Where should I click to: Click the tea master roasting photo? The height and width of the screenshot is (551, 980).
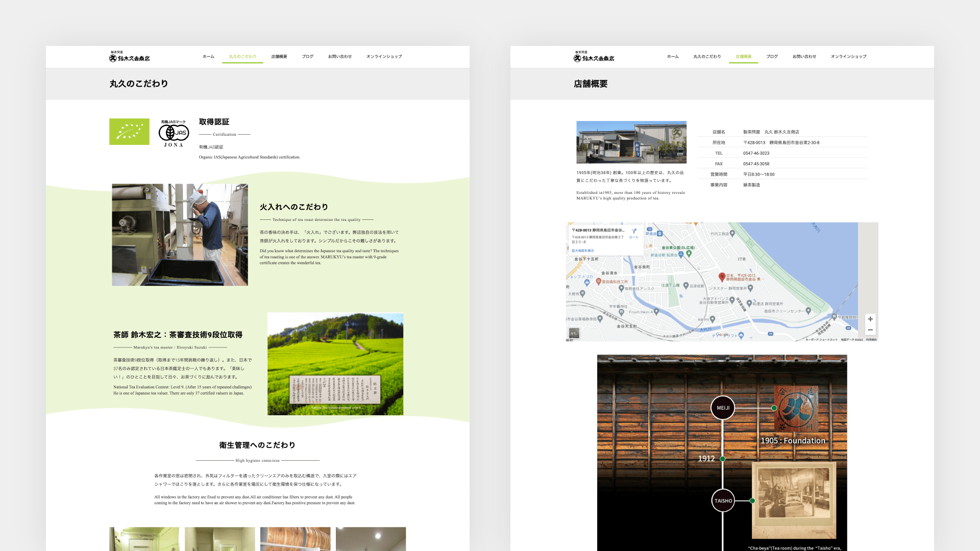180,235
